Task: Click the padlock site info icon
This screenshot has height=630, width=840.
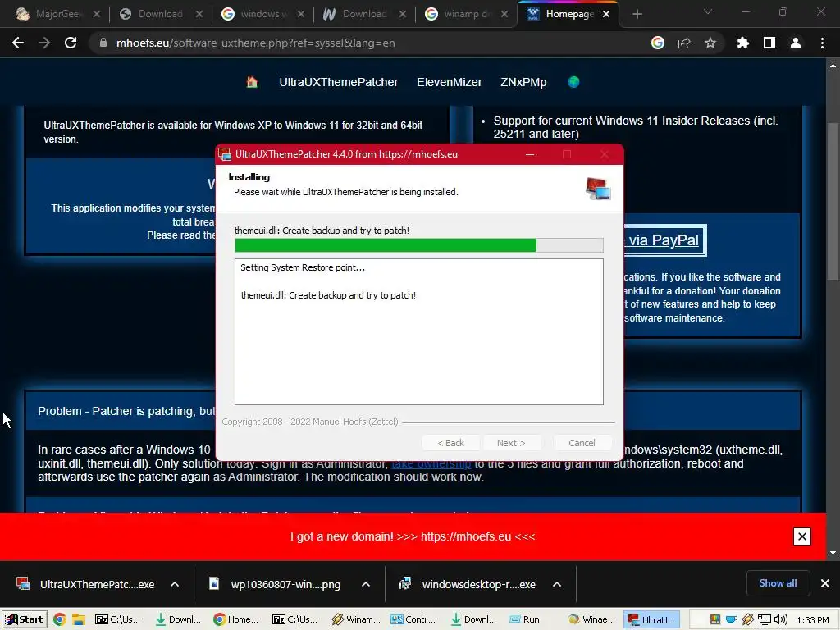Action: pyautogui.click(x=103, y=43)
